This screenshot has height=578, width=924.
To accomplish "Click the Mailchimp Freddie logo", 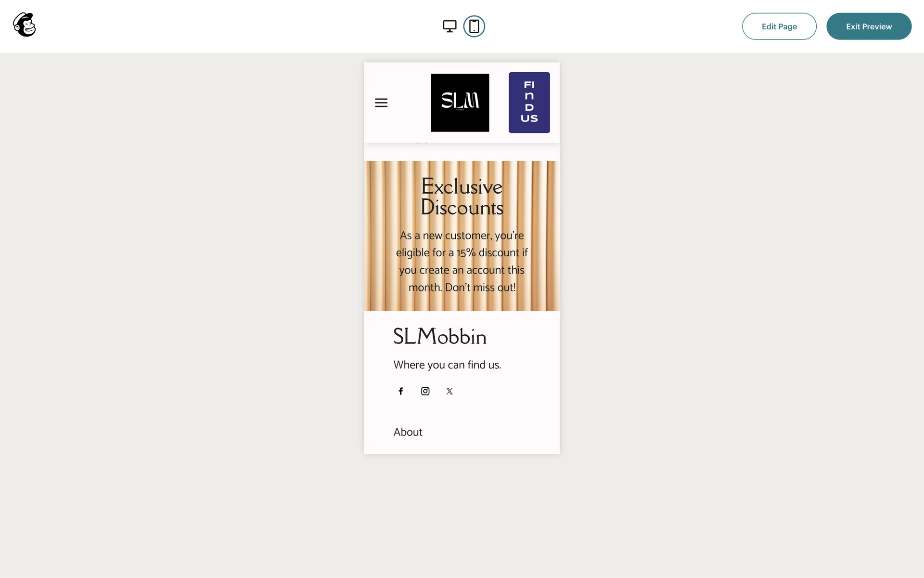I will (25, 25).
